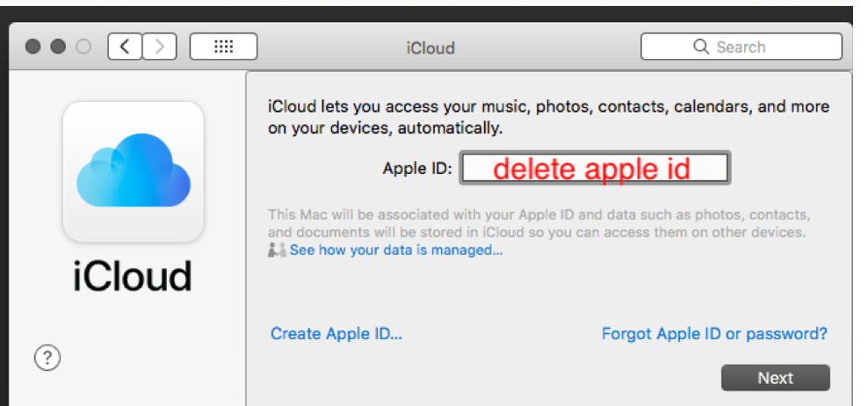868x406 pixels.
Task: Choose Create Apple ID link
Action: 336,334
